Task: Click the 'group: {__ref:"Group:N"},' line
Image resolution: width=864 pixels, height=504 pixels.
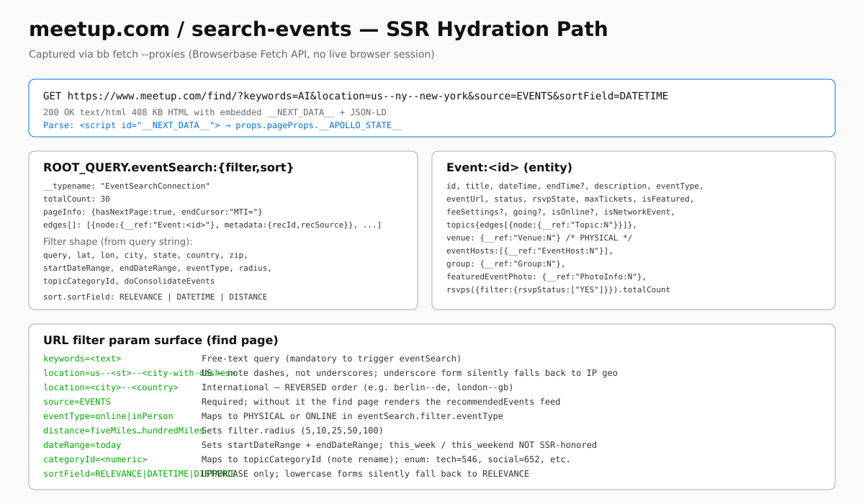Action: (x=505, y=264)
